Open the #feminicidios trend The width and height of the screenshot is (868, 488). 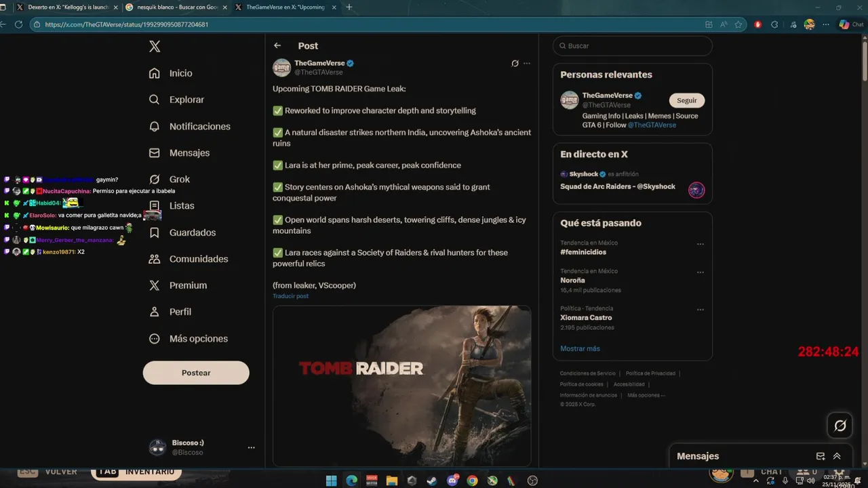coord(583,252)
